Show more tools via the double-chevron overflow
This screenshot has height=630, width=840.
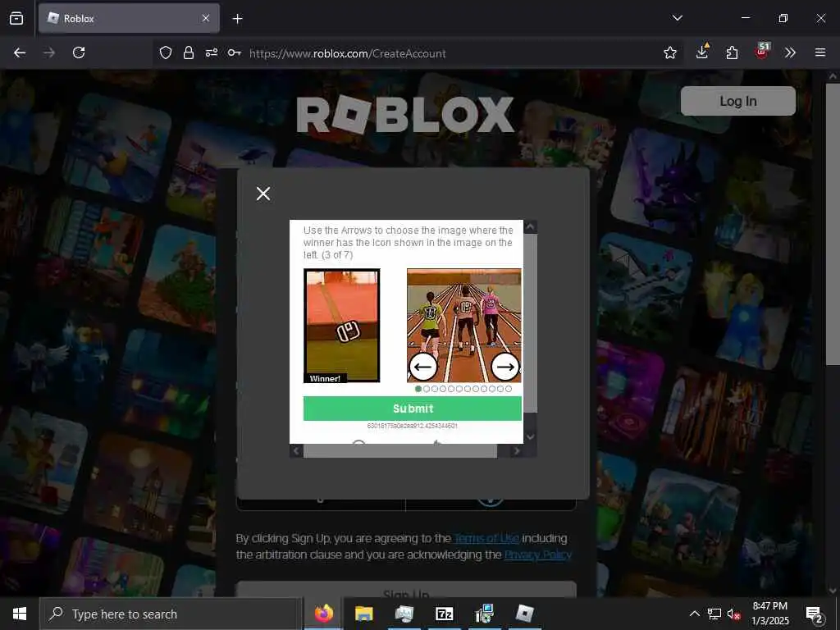(790, 52)
